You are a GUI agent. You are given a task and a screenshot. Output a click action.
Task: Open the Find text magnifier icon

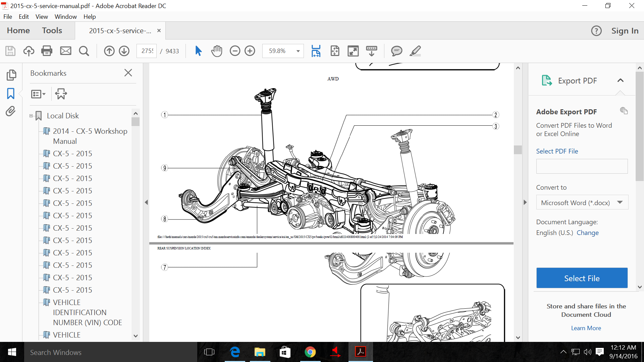(84, 51)
